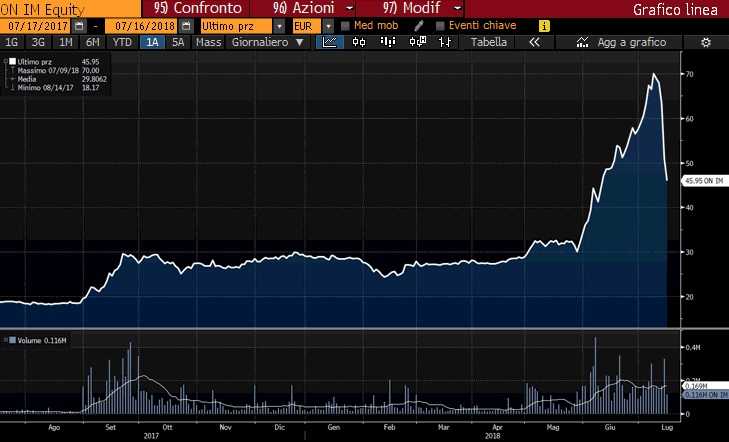Image resolution: width=729 pixels, height=442 pixels.
Task: Expand the 96) Azioni menu arrow
Action: coord(350,8)
